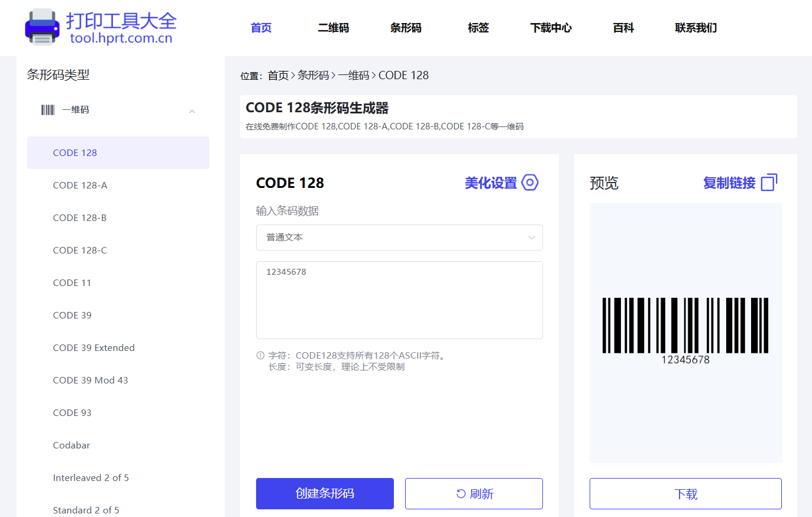Screen dimensions: 812x517
Task: Open the 普通文本 data type dropdown
Action: pos(399,238)
